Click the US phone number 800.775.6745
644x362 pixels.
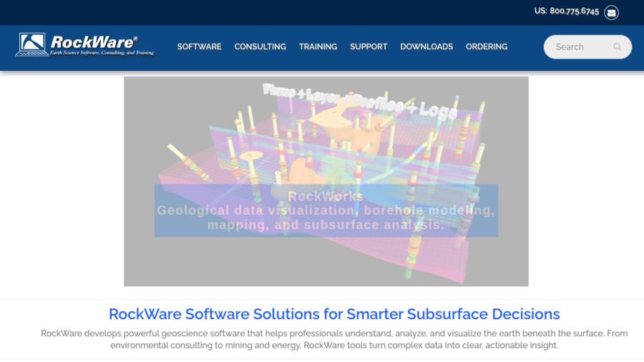574,11
